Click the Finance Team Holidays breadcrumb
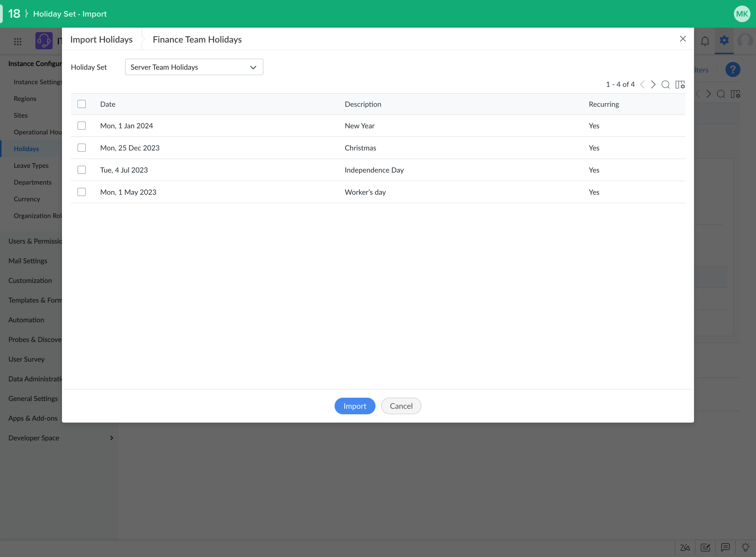756x557 pixels. point(197,40)
